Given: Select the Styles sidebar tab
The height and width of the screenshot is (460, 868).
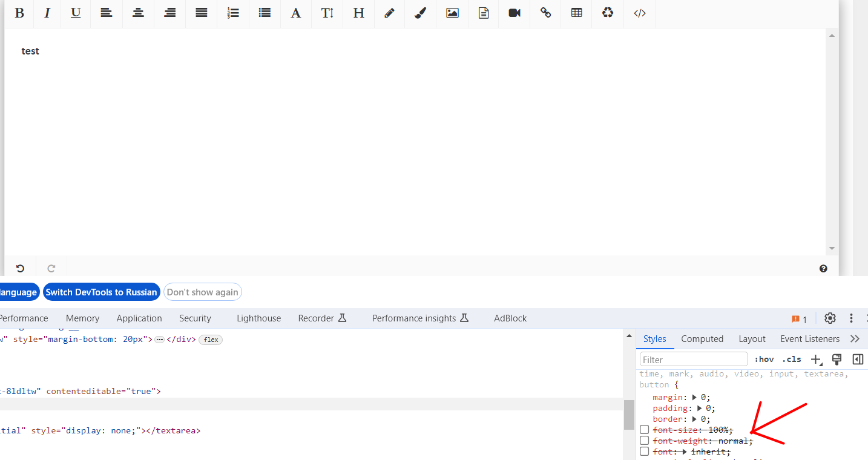Looking at the screenshot, I should [655, 339].
